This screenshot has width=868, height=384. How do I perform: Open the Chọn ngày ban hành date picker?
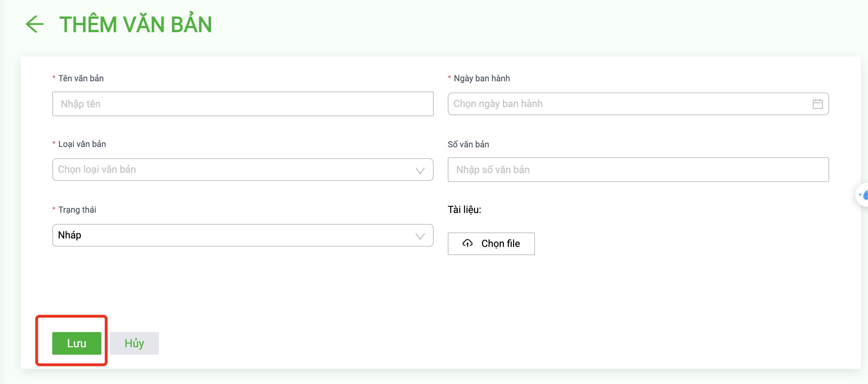click(638, 104)
